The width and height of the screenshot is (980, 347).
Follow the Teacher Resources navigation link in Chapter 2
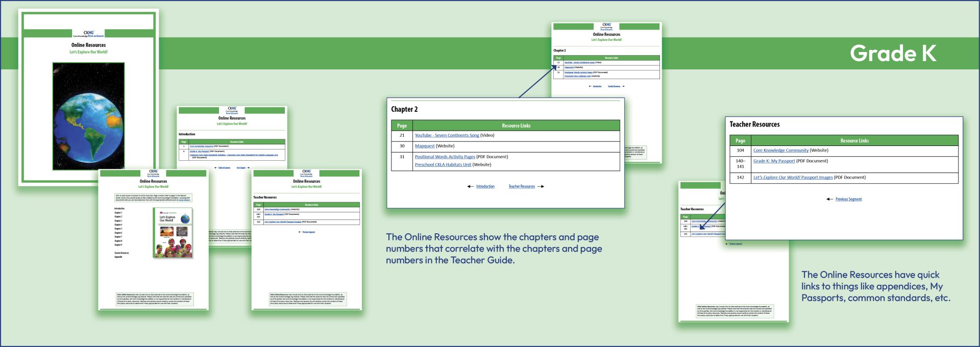[x=522, y=187]
